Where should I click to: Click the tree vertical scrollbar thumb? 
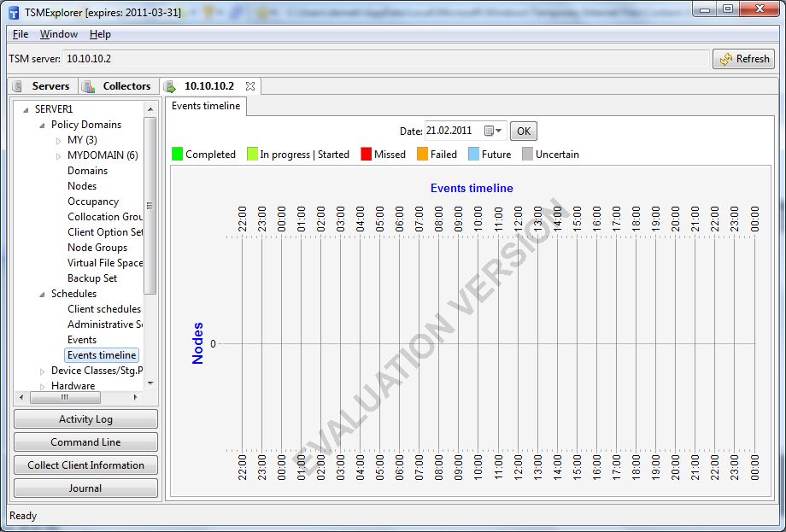click(x=150, y=206)
